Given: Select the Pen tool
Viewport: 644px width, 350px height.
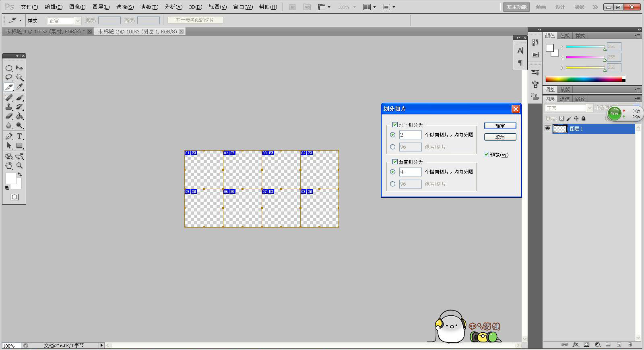Looking at the screenshot, I should pos(9,137).
